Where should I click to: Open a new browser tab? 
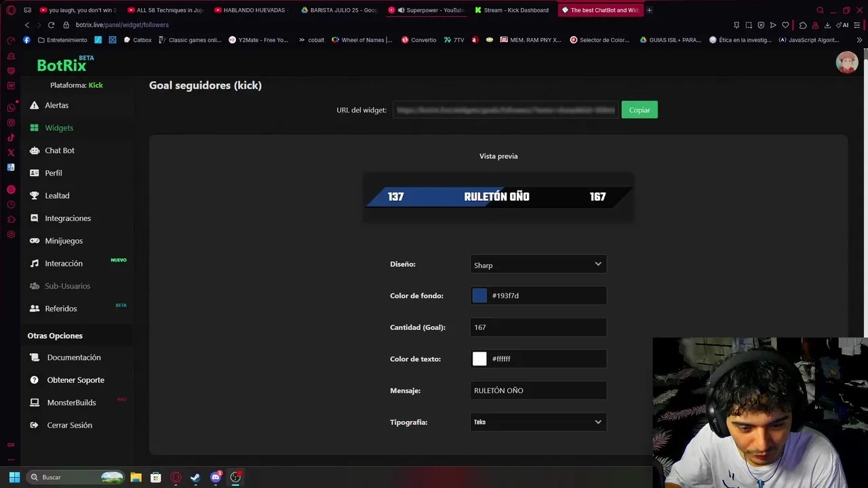(650, 10)
